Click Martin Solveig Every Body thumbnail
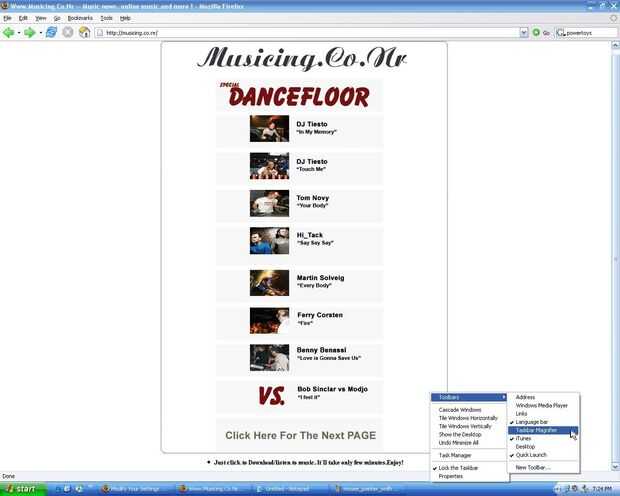This screenshot has width=620, height=496. tap(269, 282)
